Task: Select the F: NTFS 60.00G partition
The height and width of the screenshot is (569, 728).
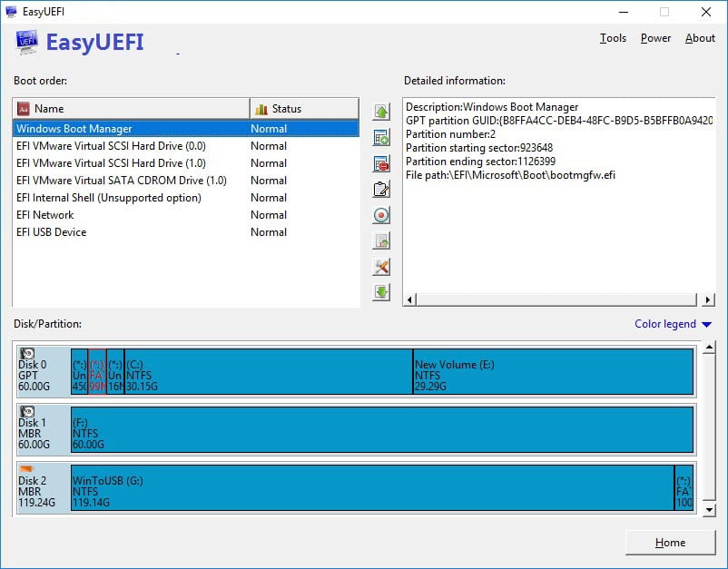Action: pos(382,430)
